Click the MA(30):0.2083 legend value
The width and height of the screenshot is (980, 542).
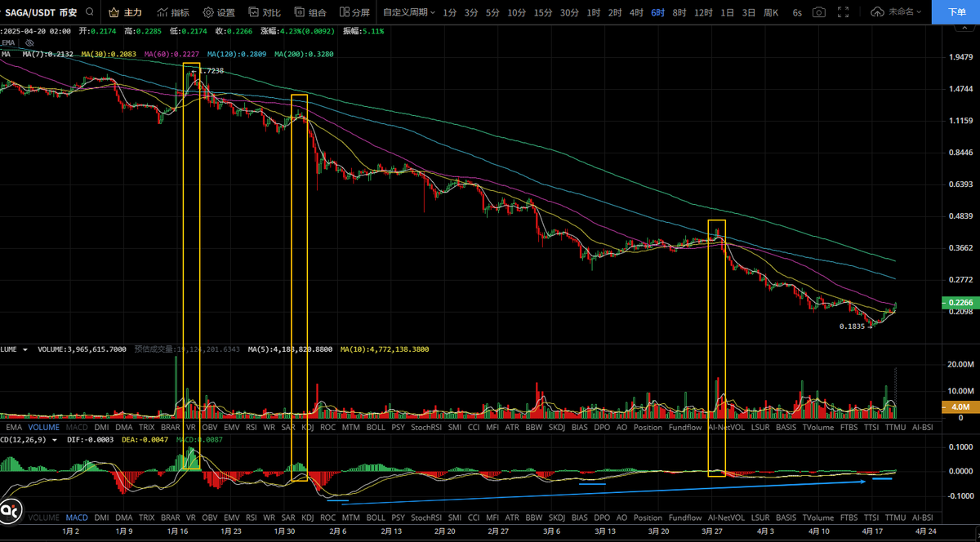pos(109,54)
